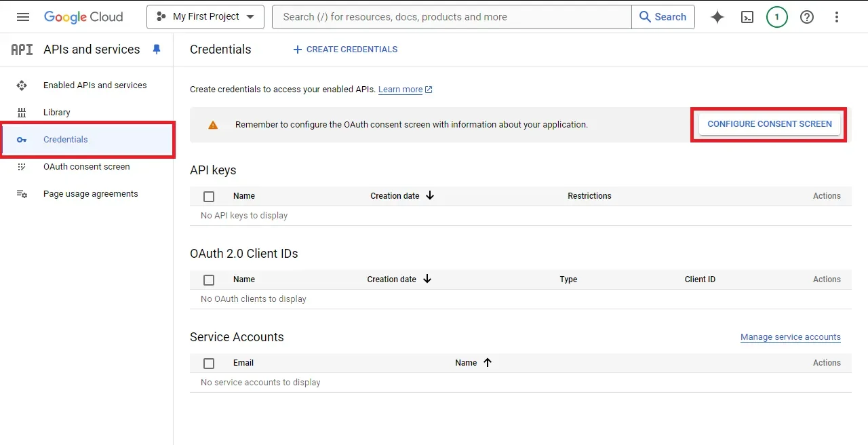868x445 pixels.
Task: Click the "No service accounts to display" text
Action: pyautogui.click(x=260, y=383)
